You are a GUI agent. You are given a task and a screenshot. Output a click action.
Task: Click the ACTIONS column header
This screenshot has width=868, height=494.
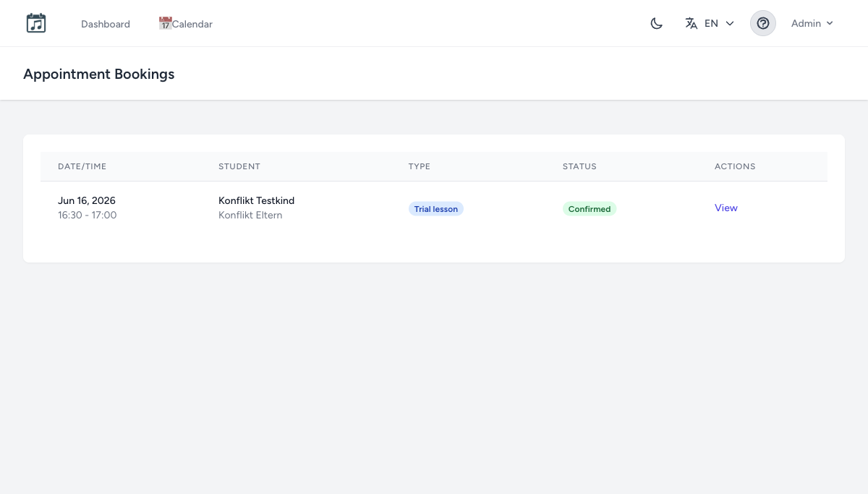[x=735, y=166]
